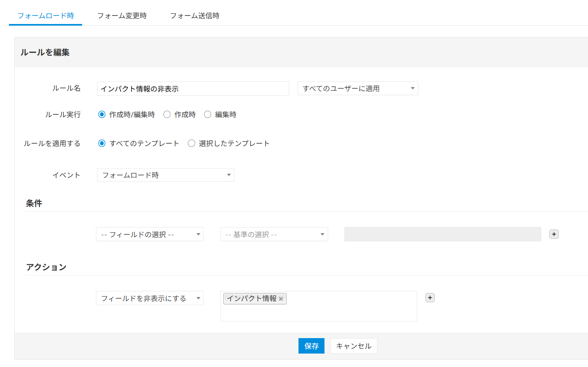The image size is (588, 367).
Task: Select the すべてのテンプレート radio button
Action: click(102, 143)
